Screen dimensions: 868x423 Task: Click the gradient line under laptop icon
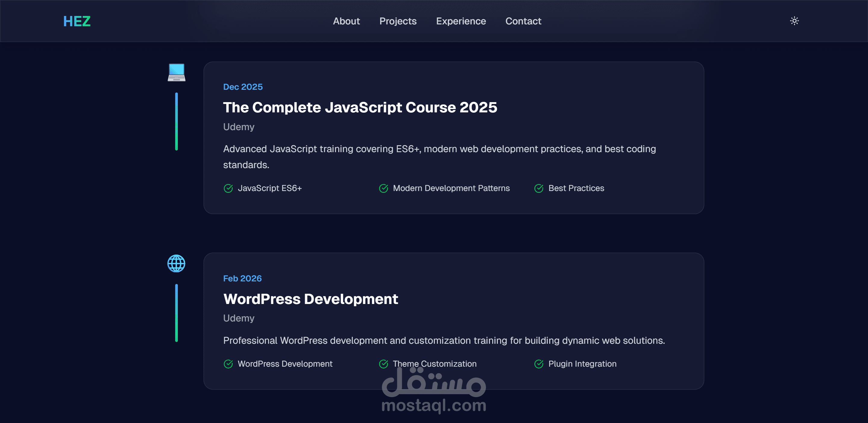point(176,121)
